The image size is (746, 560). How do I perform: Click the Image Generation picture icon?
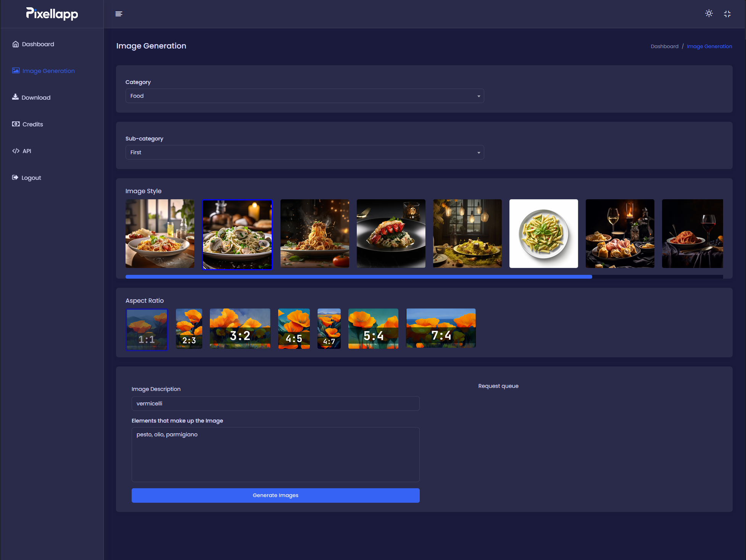[16, 71]
